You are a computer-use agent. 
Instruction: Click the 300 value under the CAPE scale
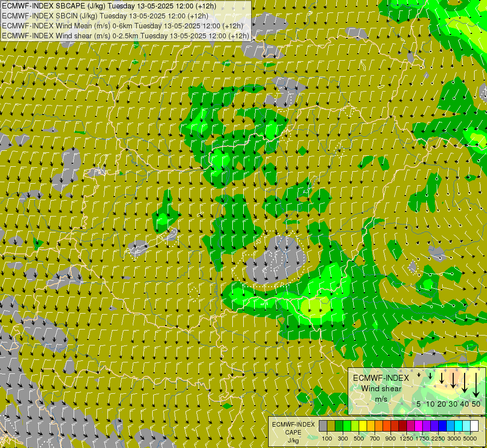click(343, 439)
